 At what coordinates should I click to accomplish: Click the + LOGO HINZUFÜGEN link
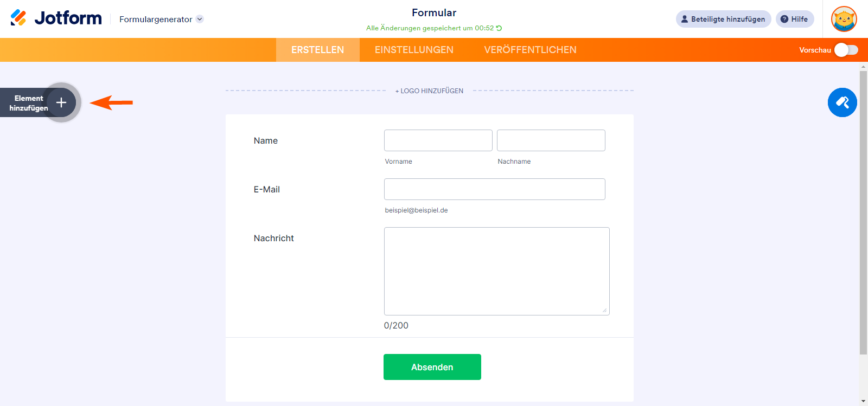[x=429, y=91]
